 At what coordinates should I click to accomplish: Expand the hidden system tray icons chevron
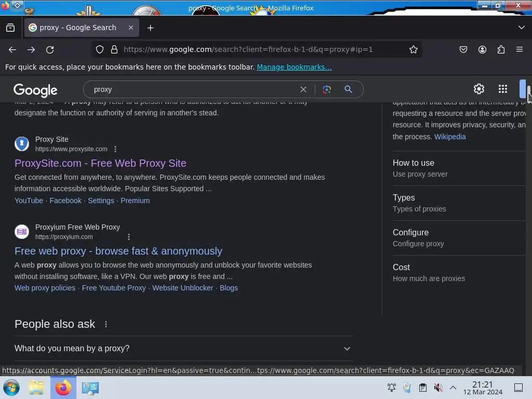[453, 388]
